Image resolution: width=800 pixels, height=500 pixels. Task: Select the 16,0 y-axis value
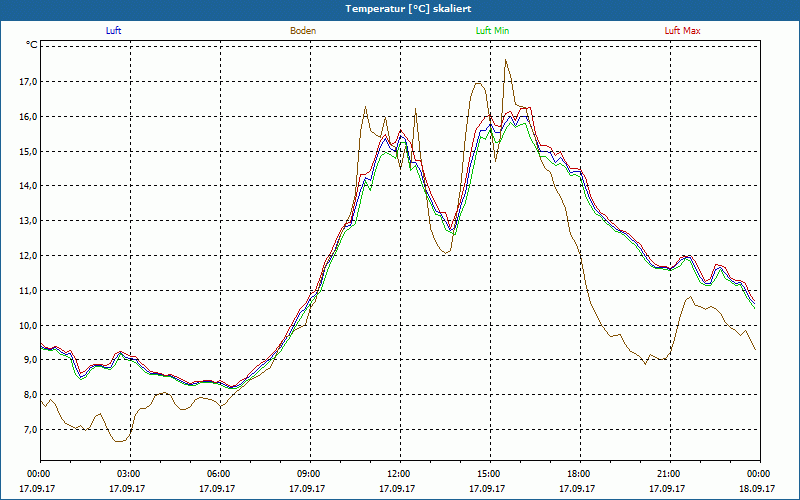29,116
